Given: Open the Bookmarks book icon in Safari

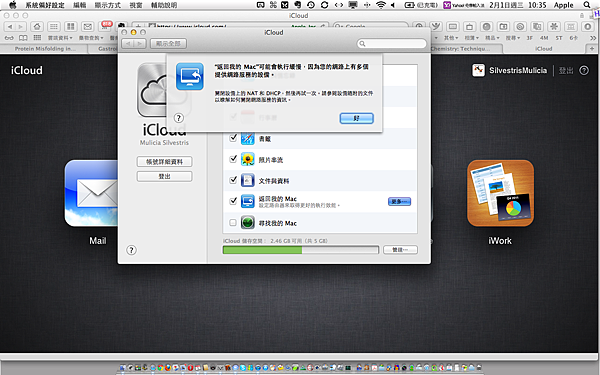Looking at the screenshot, I should 23,38.
